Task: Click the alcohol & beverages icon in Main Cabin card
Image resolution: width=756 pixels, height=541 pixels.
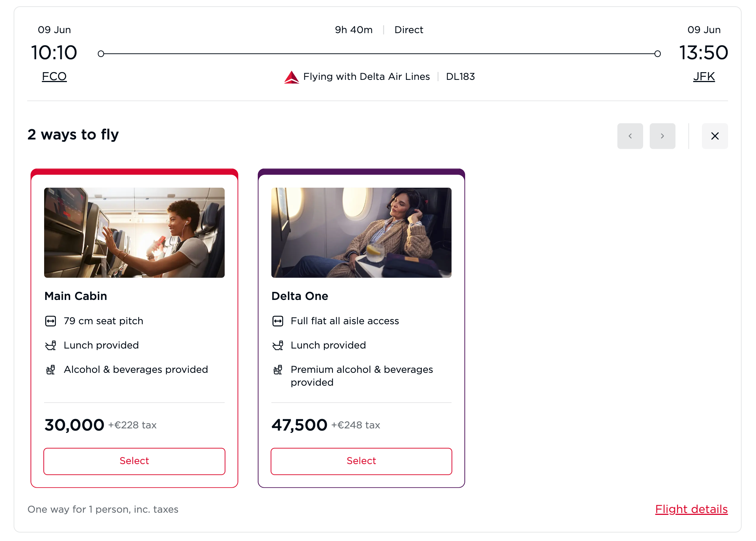Action: click(51, 369)
